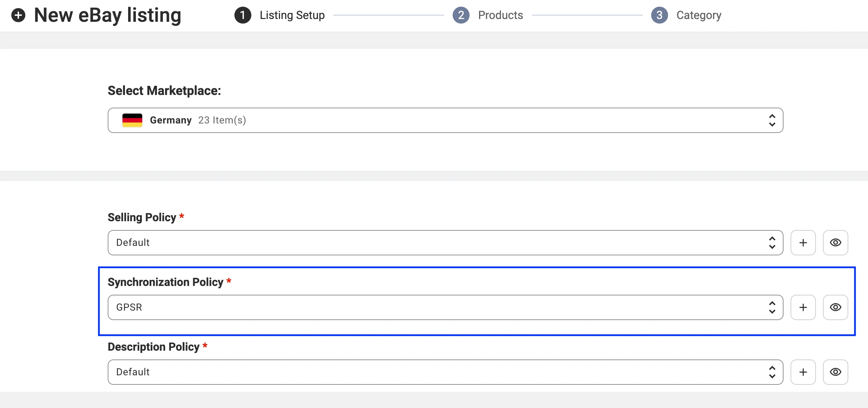Go to the Products step label
This screenshot has height=408, width=868.
(501, 15)
